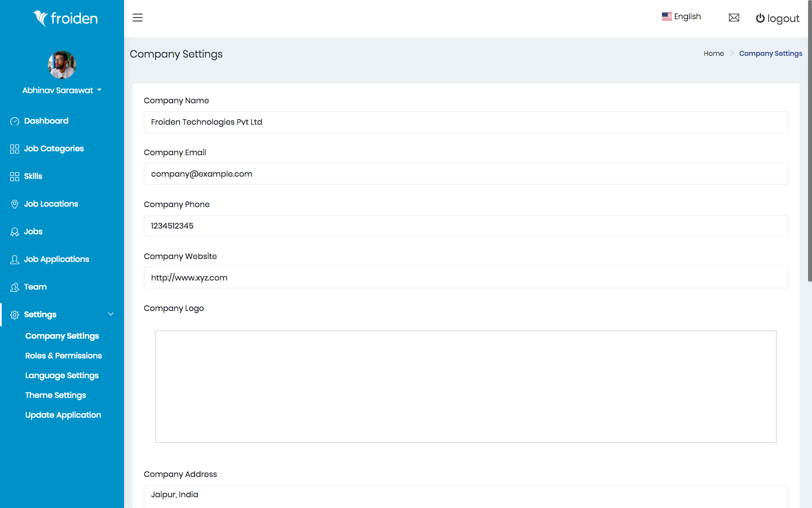Viewport: 812px width, 508px height.
Task: Click the Settings gear icon
Action: pyautogui.click(x=15, y=315)
